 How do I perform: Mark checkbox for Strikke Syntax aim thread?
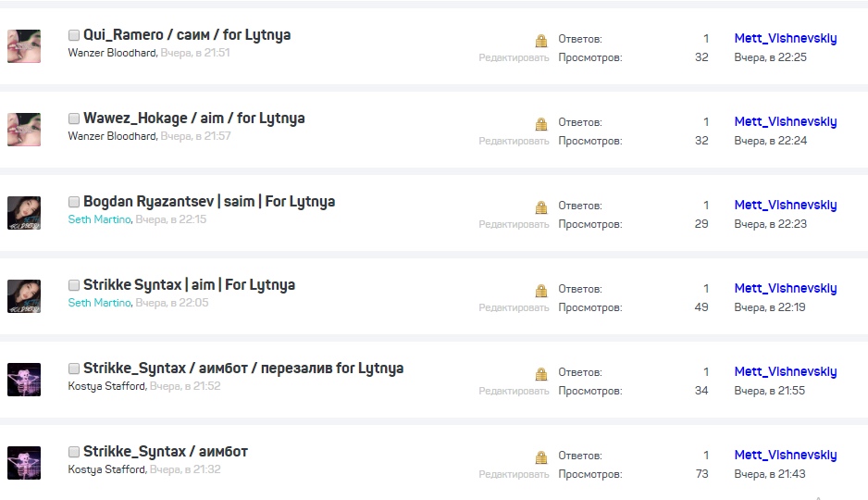pyautogui.click(x=74, y=285)
